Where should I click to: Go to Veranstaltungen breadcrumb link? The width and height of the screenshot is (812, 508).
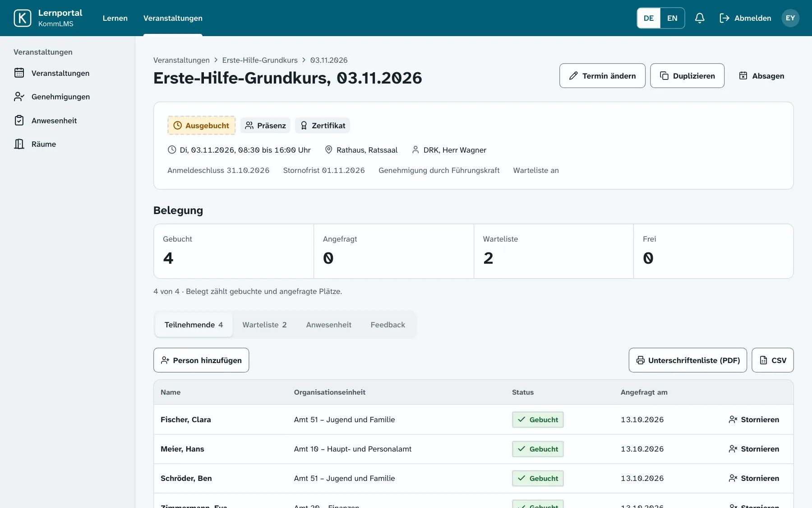[x=181, y=60]
